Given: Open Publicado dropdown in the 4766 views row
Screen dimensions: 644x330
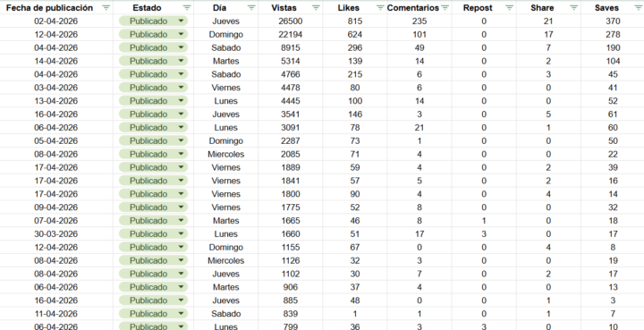Looking at the screenshot, I should 181,74.
